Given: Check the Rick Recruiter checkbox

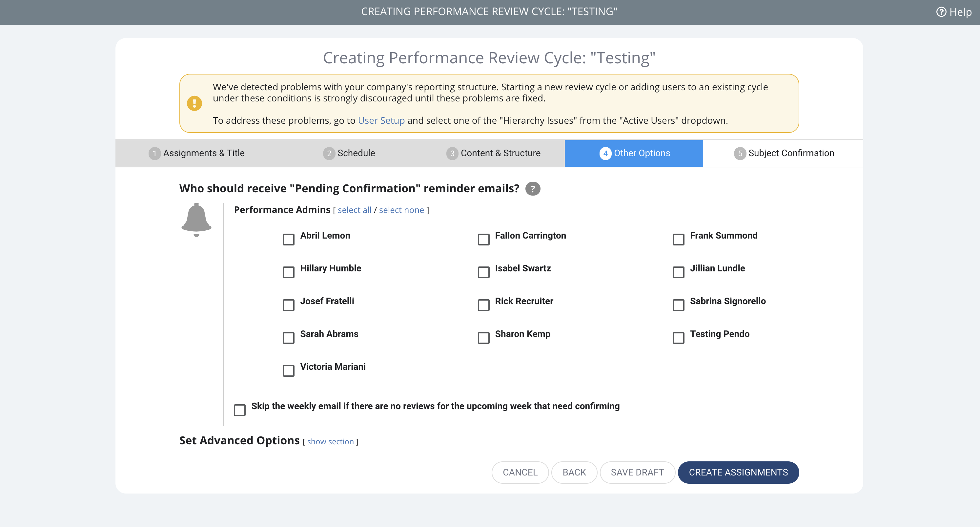Looking at the screenshot, I should pyautogui.click(x=483, y=305).
